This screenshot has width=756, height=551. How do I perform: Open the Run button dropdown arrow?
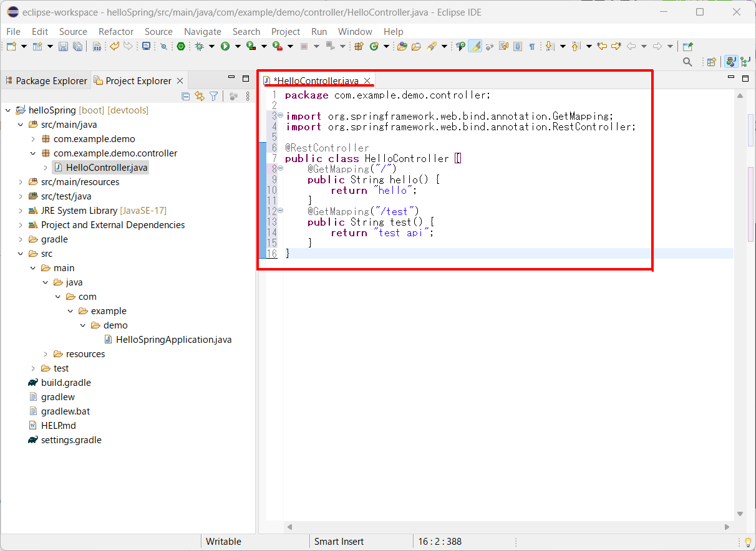(238, 46)
